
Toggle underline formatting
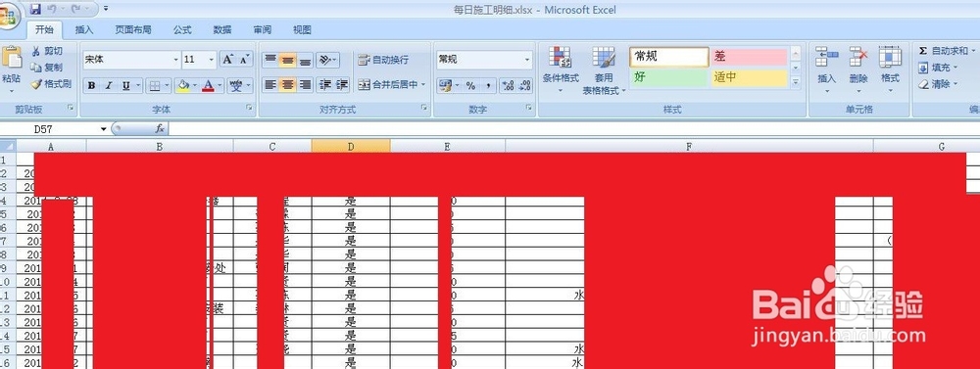tap(125, 85)
